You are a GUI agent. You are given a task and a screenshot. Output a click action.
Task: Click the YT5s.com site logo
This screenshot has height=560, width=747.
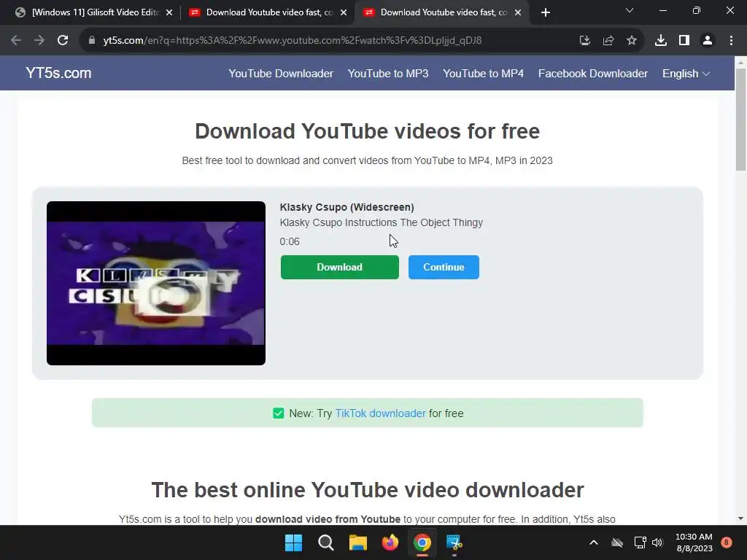tap(58, 73)
